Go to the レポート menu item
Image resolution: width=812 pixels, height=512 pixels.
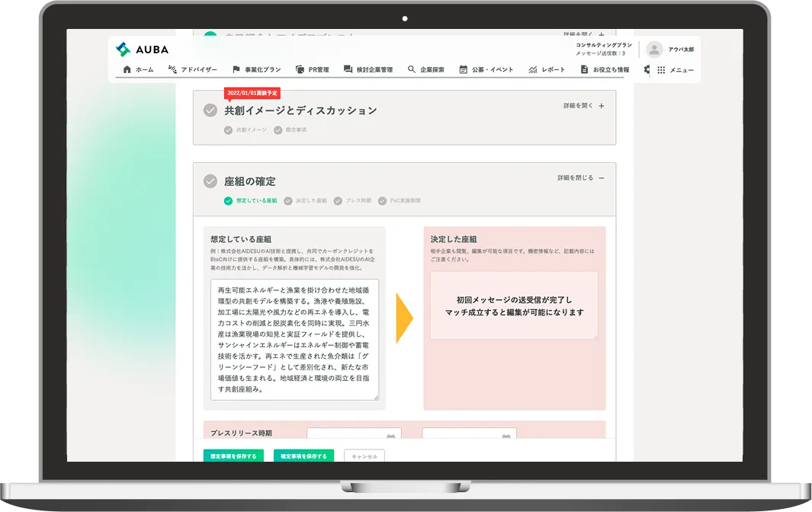[547, 69]
